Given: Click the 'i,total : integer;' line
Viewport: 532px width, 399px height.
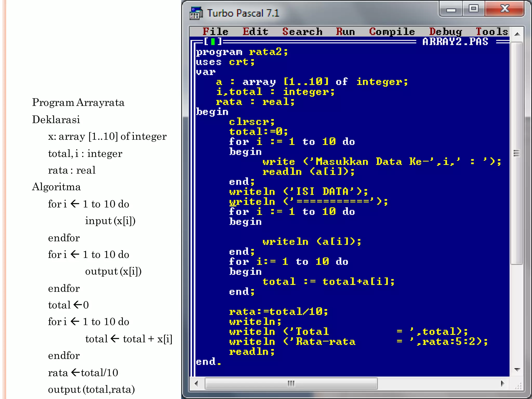Looking at the screenshot, I should coord(275,92).
